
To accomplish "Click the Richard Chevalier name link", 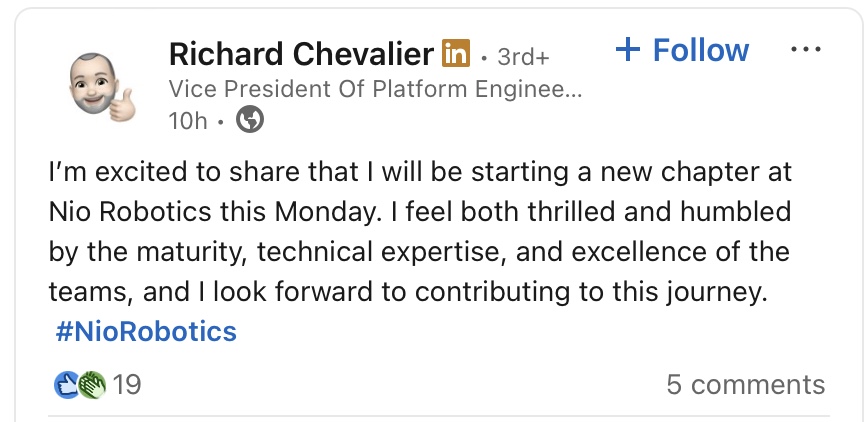I will pos(301,53).
